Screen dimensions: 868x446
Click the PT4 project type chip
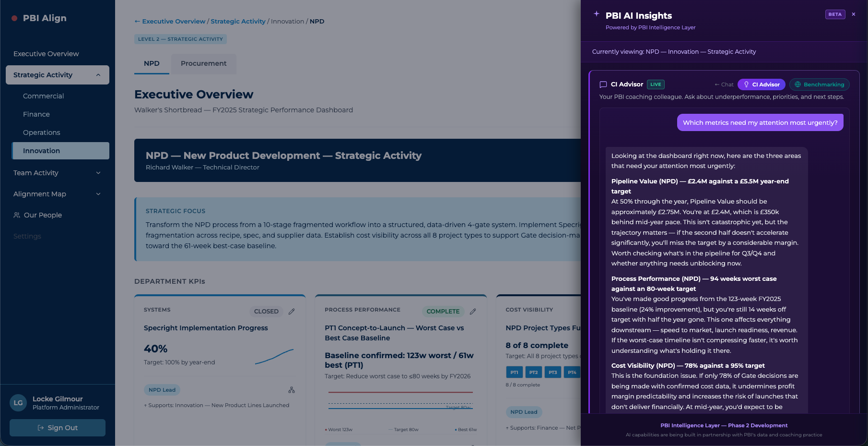[572, 372]
